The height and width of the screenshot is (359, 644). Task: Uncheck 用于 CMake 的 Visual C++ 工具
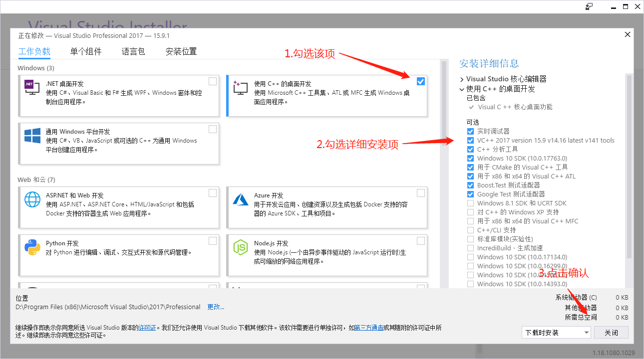click(x=470, y=168)
